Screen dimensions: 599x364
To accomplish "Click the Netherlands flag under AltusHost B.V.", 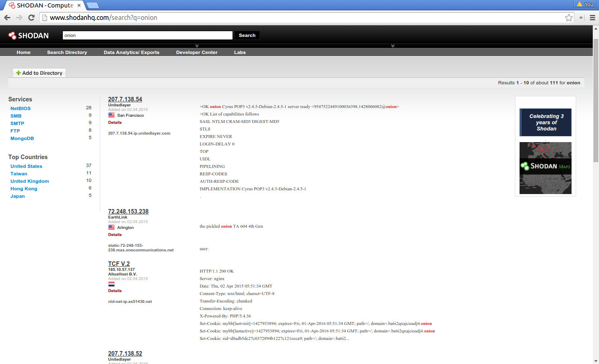I will (111, 284).
